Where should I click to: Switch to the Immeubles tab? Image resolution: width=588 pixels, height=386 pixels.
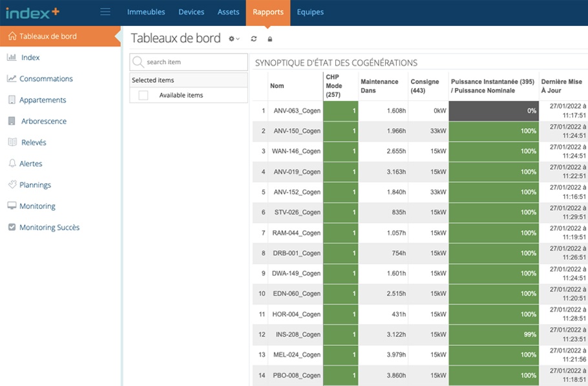tap(146, 12)
